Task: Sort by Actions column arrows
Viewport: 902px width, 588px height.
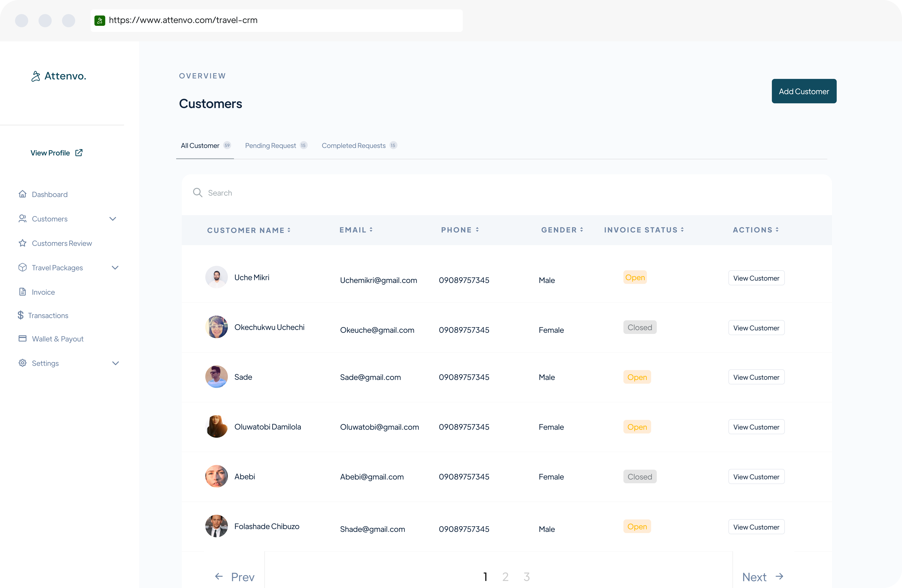Action: tap(777, 230)
